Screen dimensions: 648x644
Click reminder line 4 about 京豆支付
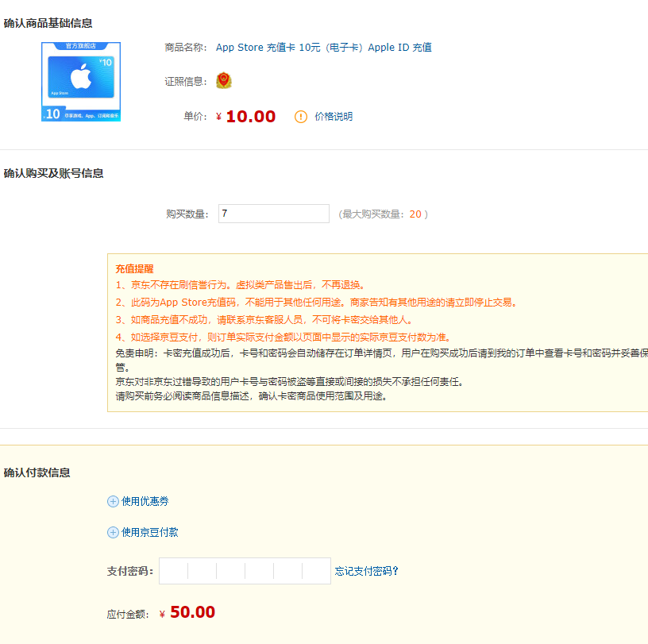(283, 337)
